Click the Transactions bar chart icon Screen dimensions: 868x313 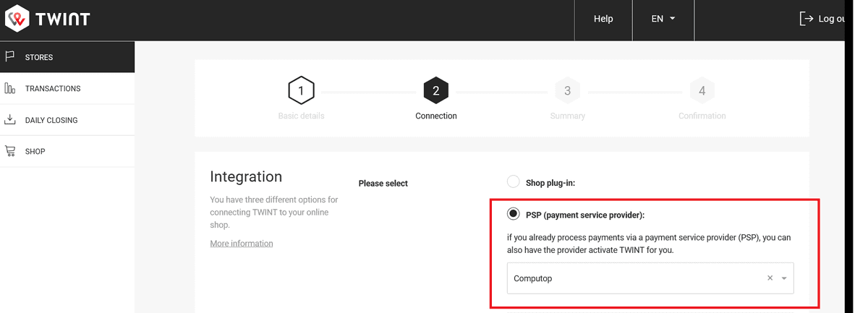[10, 88]
